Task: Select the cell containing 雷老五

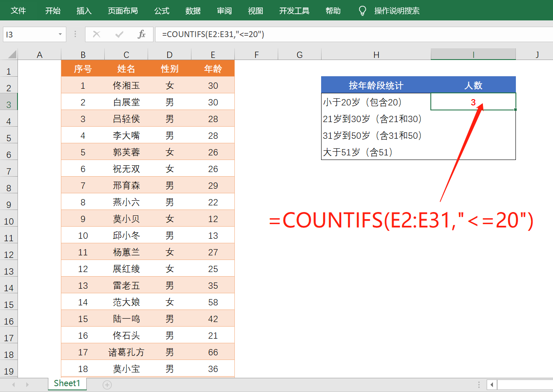Action: [x=126, y=285]
